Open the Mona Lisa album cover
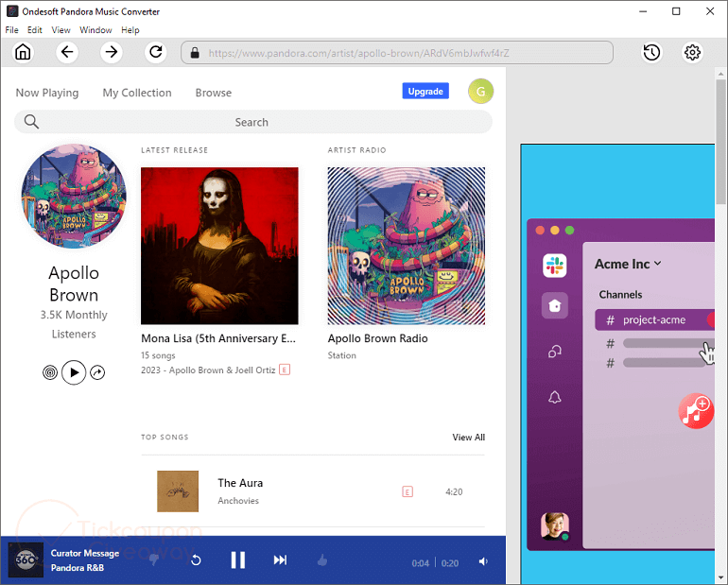 tap(219, 246)
